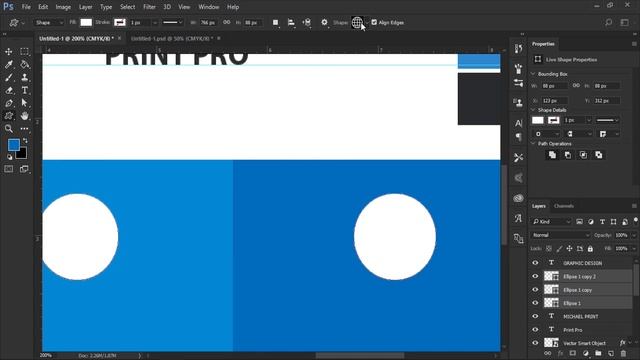The image size is (640, 360).
Task: Select the Clone Stamp tool
Action: (24, 78)
